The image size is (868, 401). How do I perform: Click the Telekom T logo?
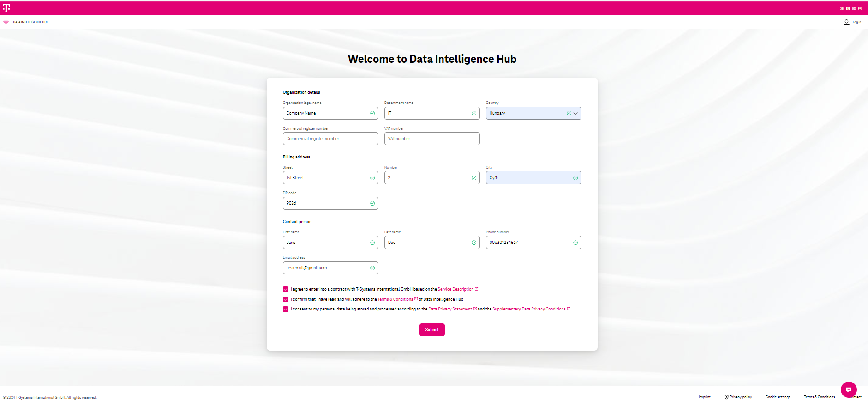[x=6, y=8]
